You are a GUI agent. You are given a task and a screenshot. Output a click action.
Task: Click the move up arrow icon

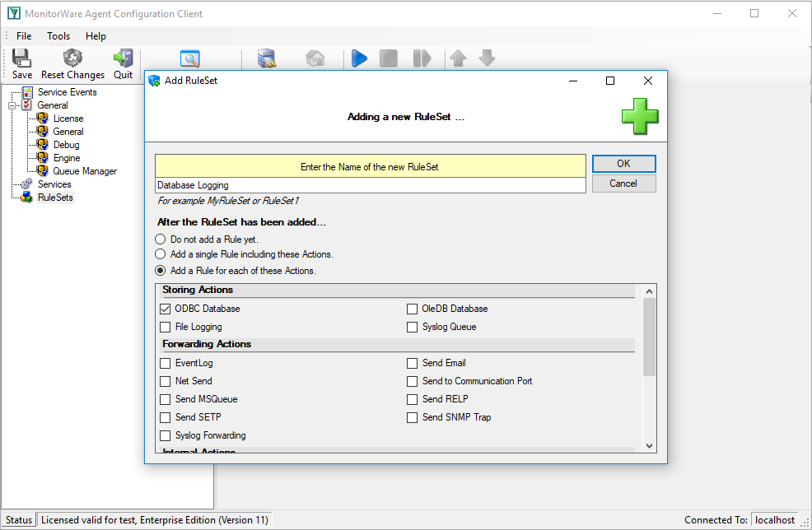click(459, 58)
